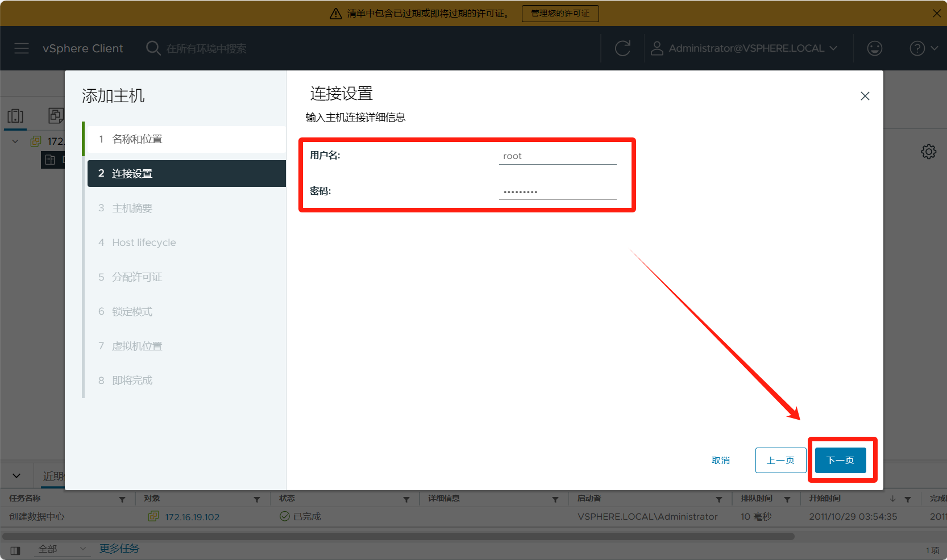Select the Hosts and Clusters inventory icon
Viewport: 947px width, 560px height.
[15, 116]
